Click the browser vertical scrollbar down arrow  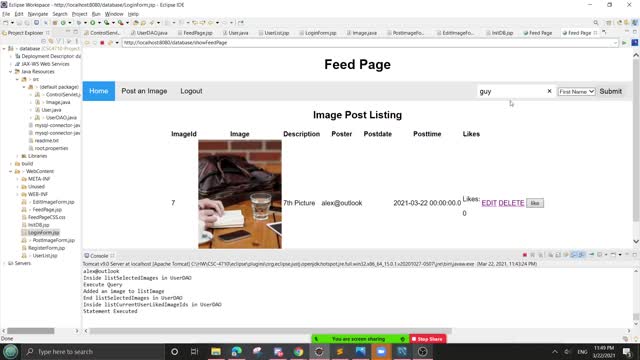tap(636, 241)
